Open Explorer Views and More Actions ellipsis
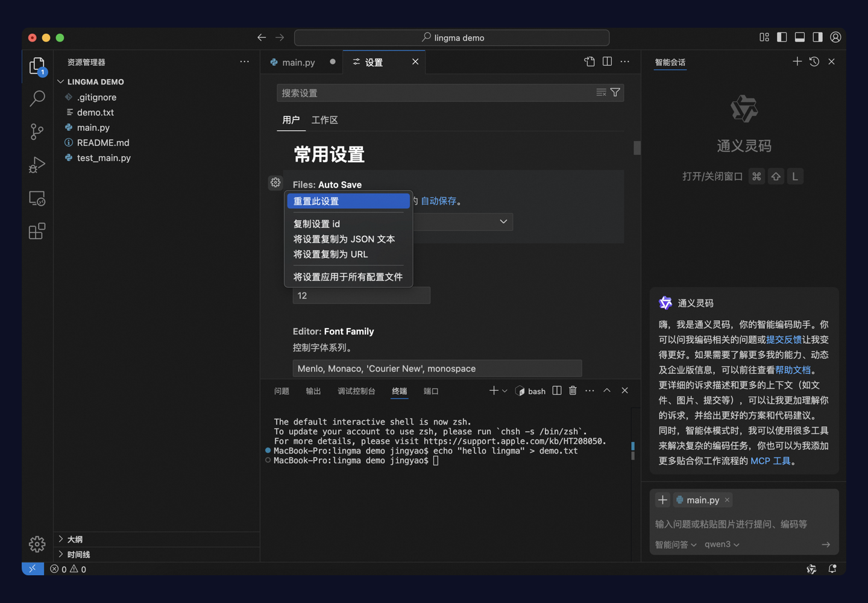The height and width of the screenshot is (603, 868). pyautogui.click(x=244, y=62)
